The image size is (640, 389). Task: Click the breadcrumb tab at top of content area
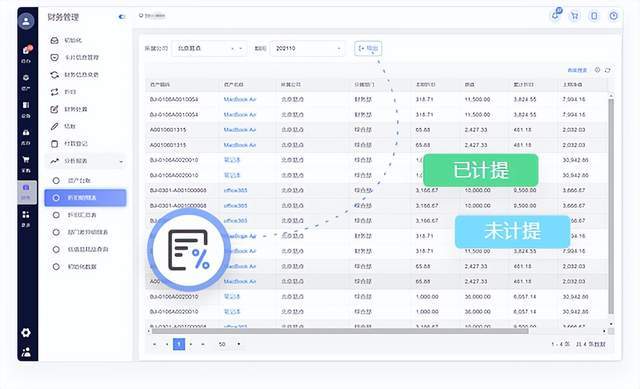click(x=152, y=16)
